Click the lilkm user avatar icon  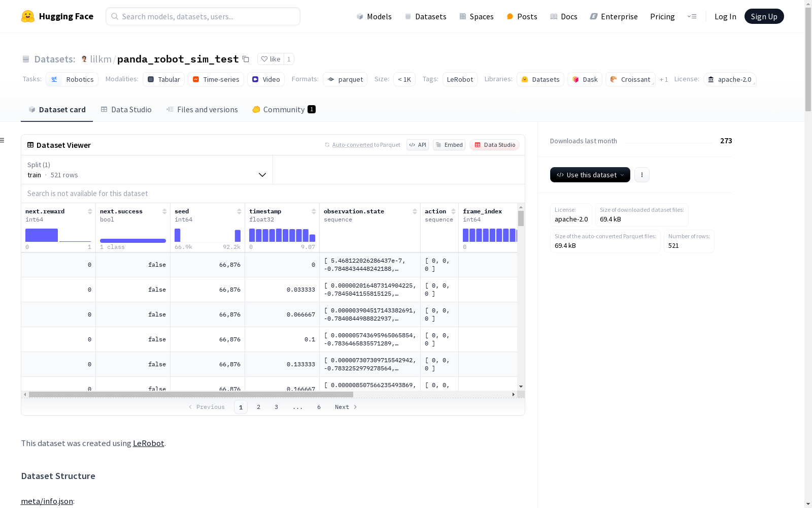point(84,59)
